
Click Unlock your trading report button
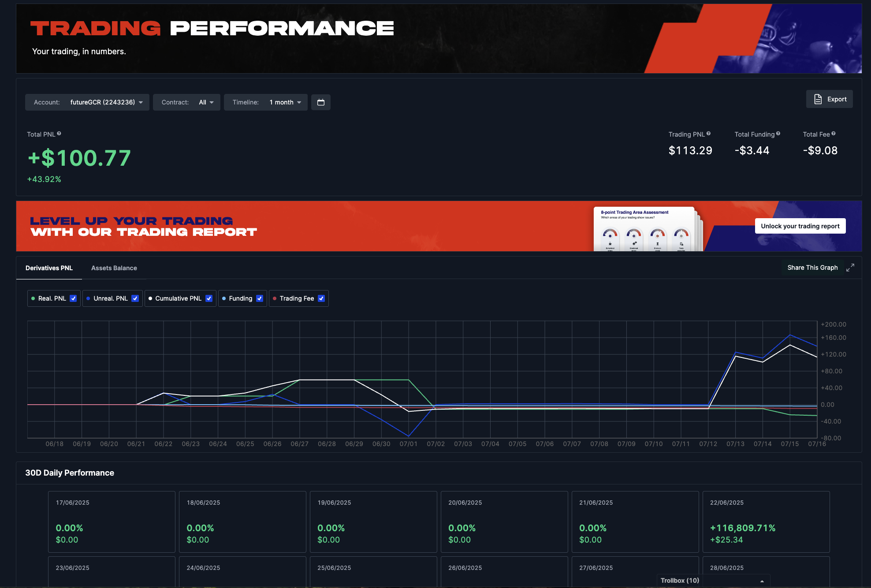800,226
